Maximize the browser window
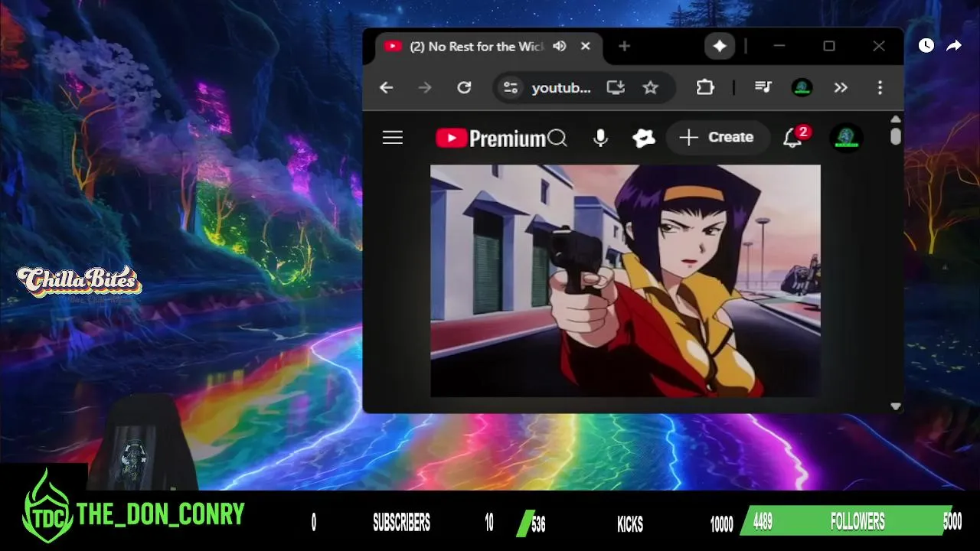The image size is (980, 551). [829, 47]
